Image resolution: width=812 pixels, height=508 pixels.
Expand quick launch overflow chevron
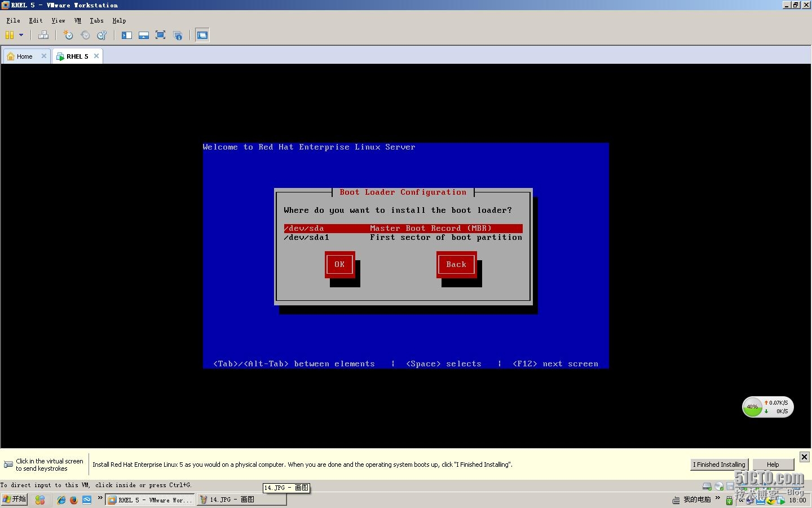[100, 498]
